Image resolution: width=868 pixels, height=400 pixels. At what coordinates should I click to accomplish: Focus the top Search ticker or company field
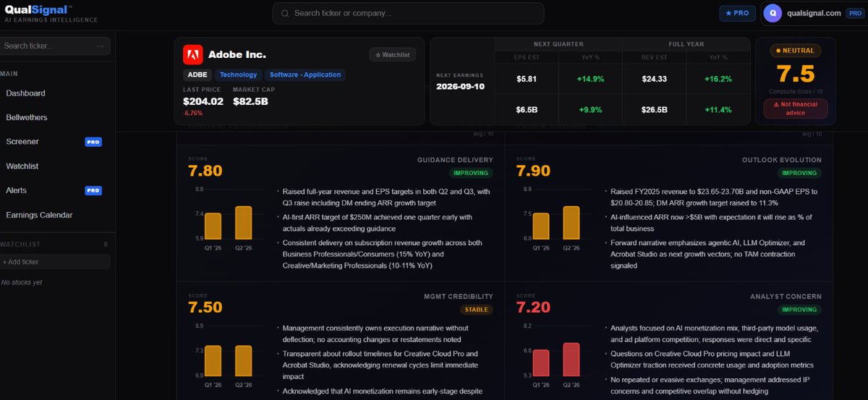pyautogui.click(x=408, y=13)
